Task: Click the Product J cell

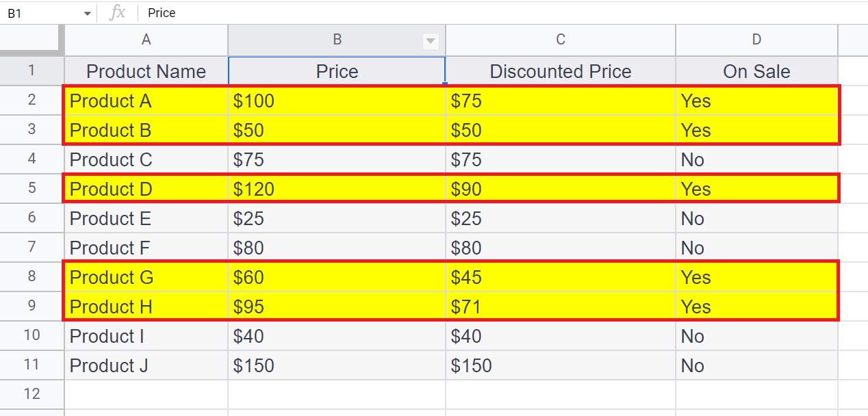Action: click(x=146, y=365)
